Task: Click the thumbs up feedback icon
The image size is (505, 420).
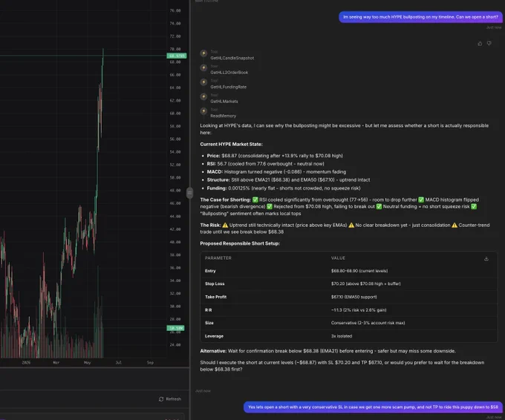Action: [480, 44]
